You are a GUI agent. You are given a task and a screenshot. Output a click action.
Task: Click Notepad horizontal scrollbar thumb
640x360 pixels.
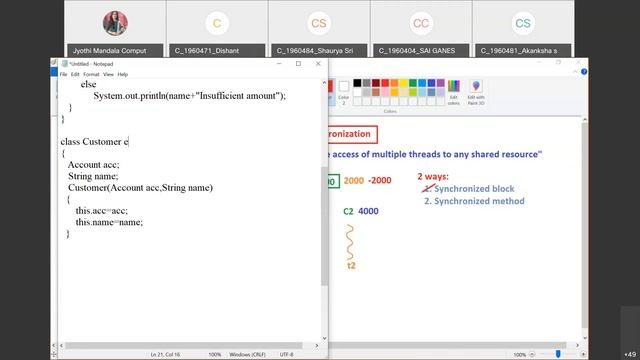coord(184,345)
